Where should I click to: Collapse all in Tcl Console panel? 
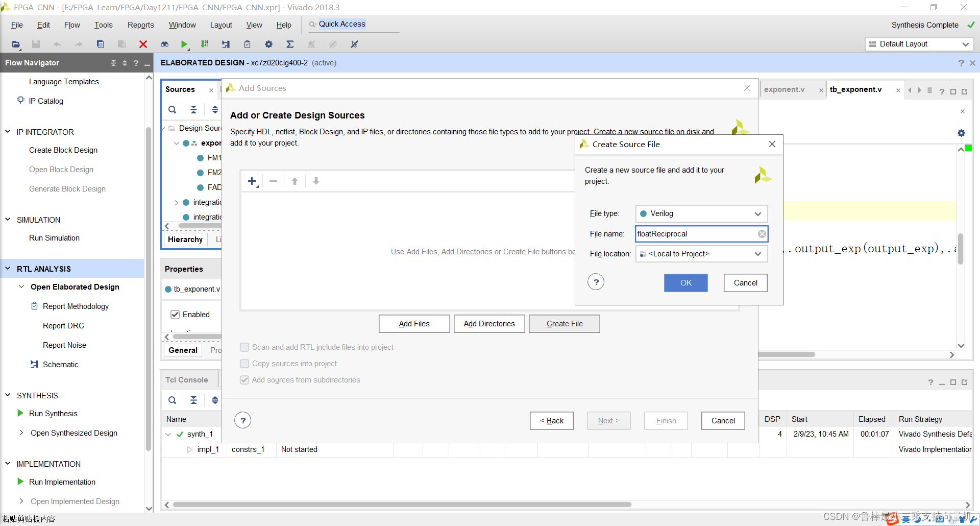[193, 400]
